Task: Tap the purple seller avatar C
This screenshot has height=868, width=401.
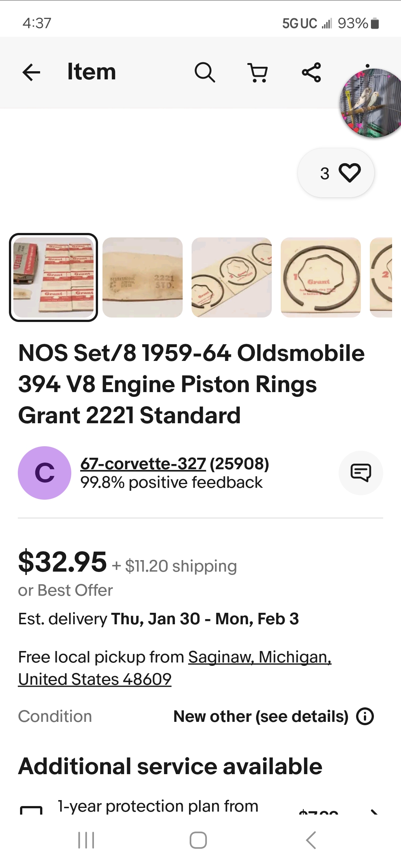Action: [45, 473]
